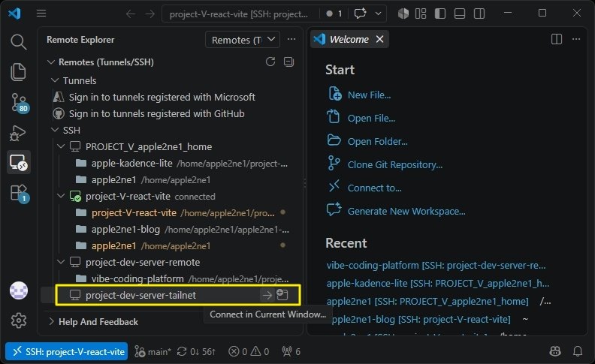Expand Help And Feedback section
595x364 pixels.
pos(51,321)
